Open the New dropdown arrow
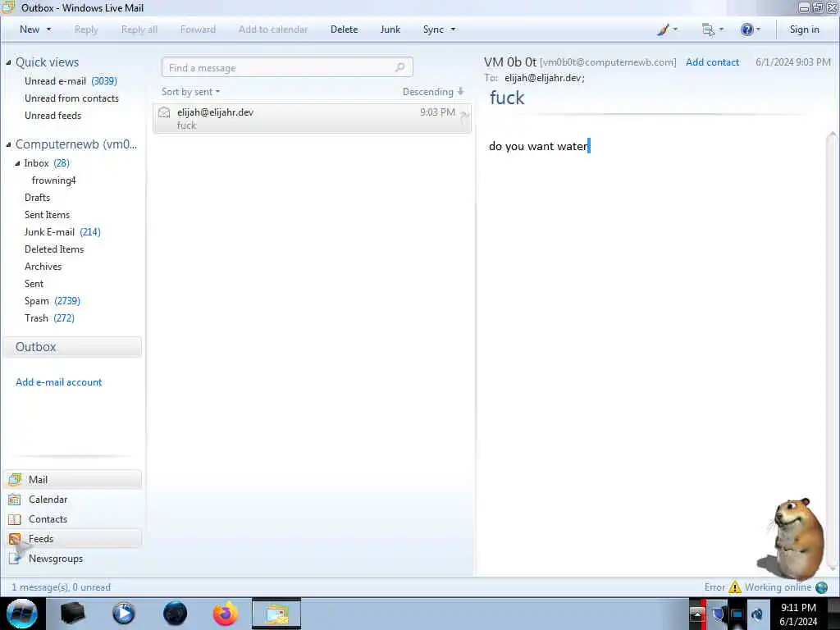Screen dimensions: 840x630 48,30
